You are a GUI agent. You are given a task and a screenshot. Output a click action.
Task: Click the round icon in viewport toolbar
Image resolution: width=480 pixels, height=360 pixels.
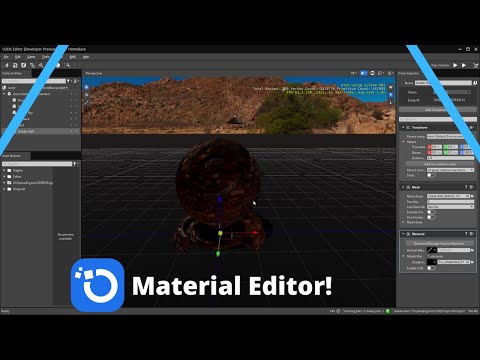coord(372,73)
